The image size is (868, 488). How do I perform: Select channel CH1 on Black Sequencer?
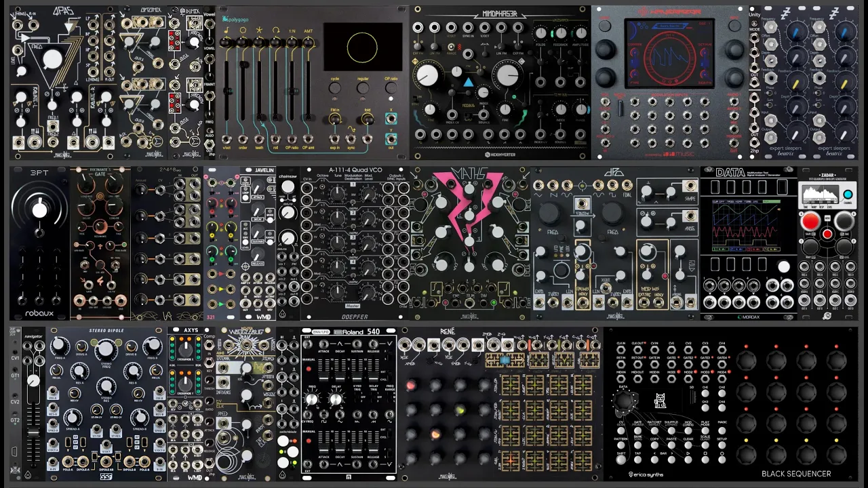tap(705, 393)
